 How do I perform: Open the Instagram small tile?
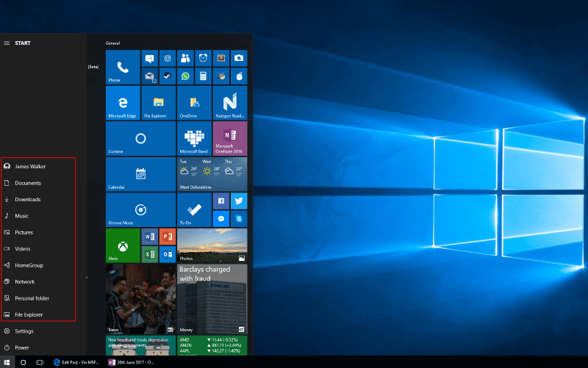click(x=168, y=59)
